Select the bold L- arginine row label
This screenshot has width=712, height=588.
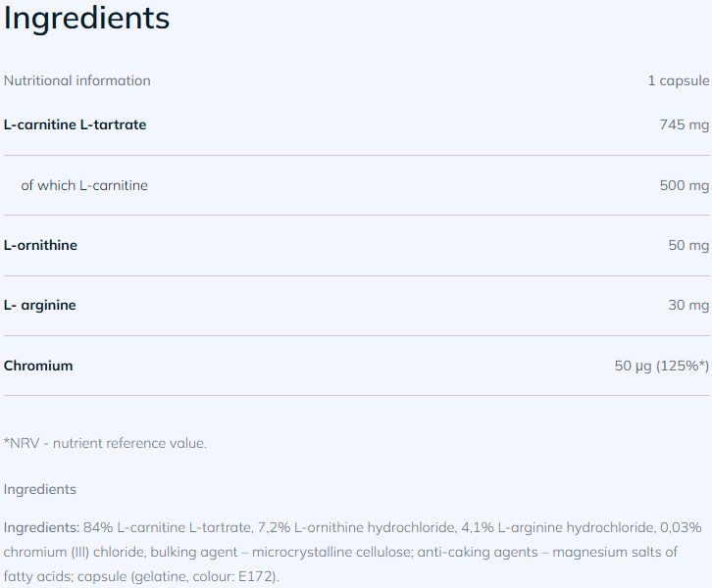[x=40, y=305]
